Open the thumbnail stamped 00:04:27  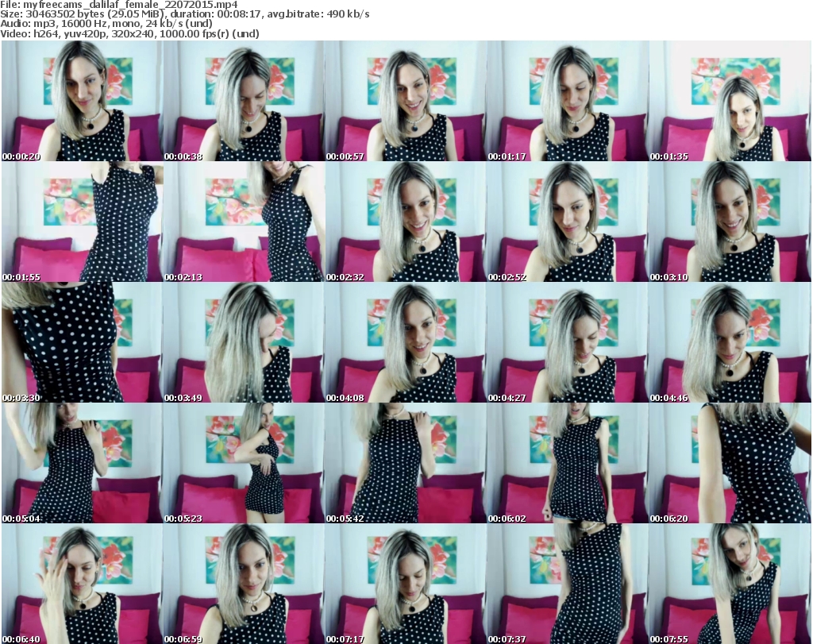[x=568, y=342]
